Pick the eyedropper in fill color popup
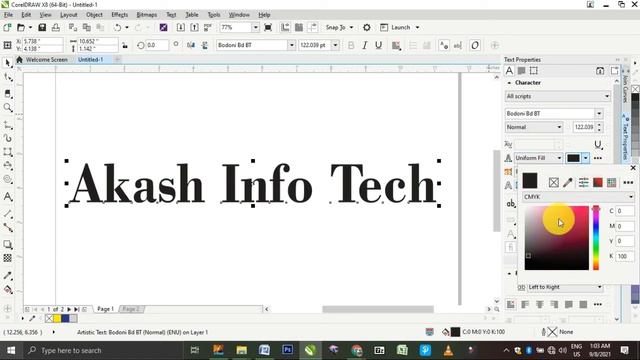The image size is (640, 360). [x=568, y=182]
